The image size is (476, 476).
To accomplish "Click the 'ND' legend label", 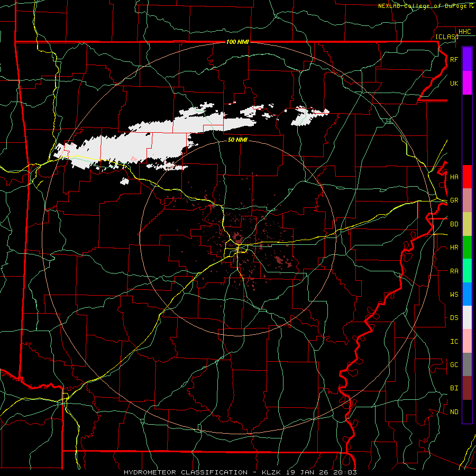I will (x=454, y=412).
